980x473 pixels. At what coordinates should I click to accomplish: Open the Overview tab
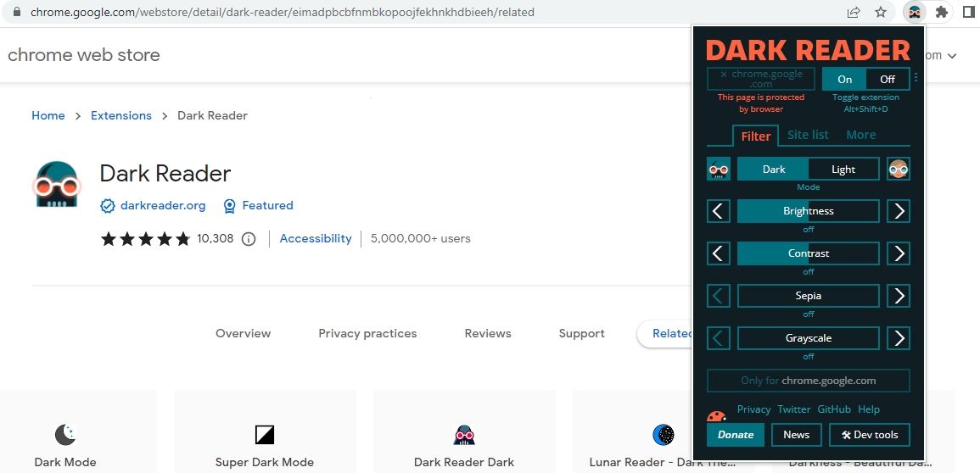[x=244, y=333]
